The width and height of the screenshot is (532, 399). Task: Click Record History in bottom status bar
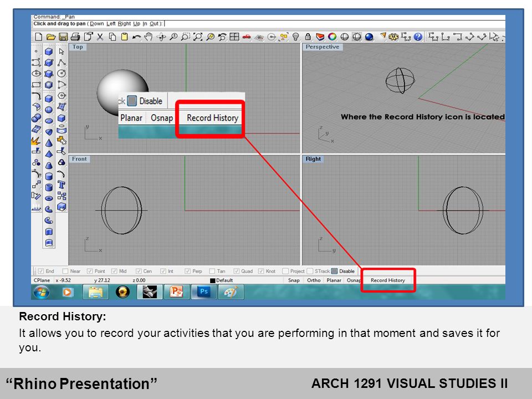click(x=388, y=280)
